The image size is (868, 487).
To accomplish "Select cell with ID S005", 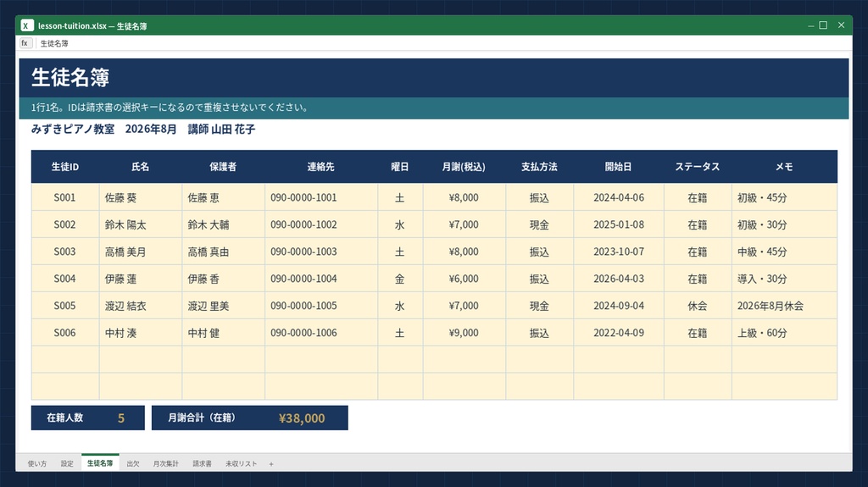I will (x=65, y=306).
